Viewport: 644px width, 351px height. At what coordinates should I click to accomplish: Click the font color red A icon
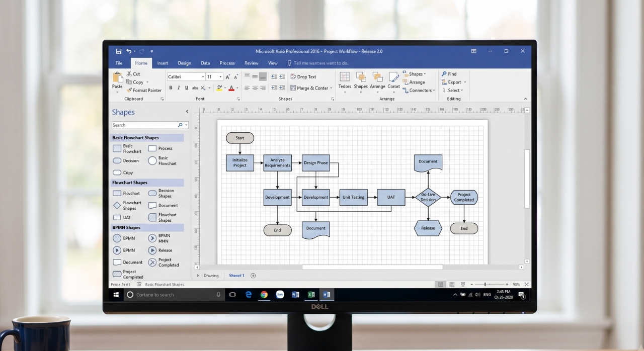(x=231, y=88)
